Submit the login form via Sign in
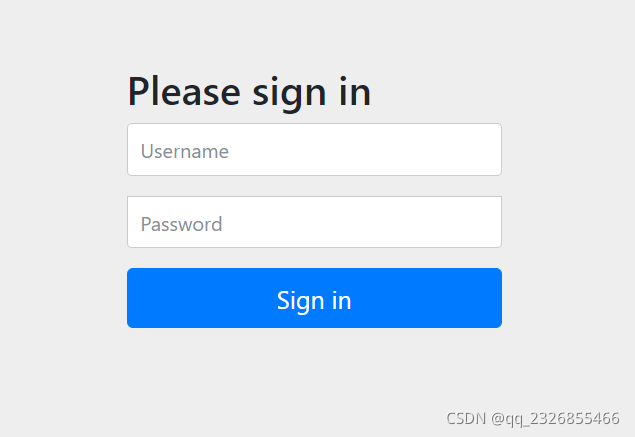 [314, 298]
